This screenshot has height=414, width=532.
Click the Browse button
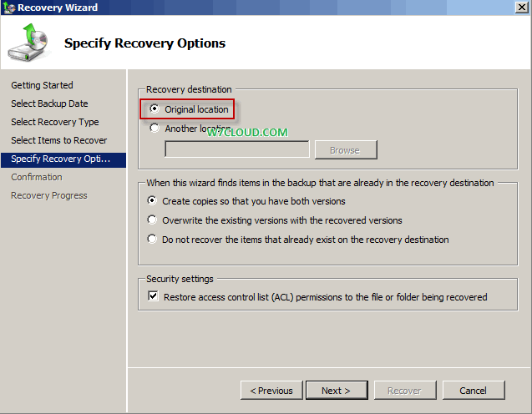[x=346, y=150]
